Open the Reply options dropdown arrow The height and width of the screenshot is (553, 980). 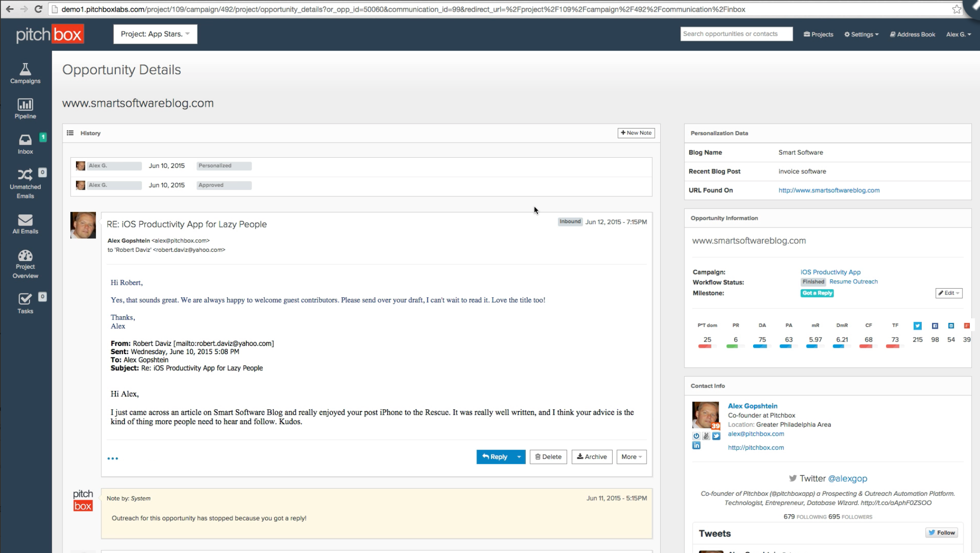tap(519, 457)
